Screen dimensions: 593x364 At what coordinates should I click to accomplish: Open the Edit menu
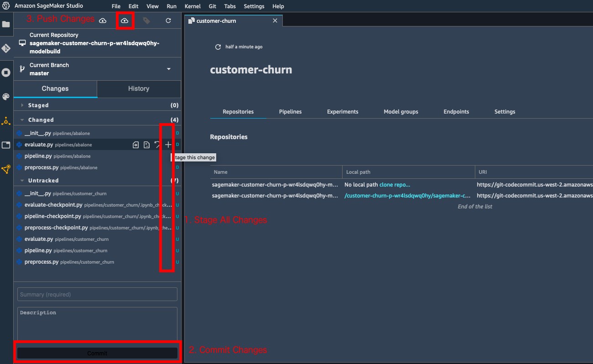point(133,6)
